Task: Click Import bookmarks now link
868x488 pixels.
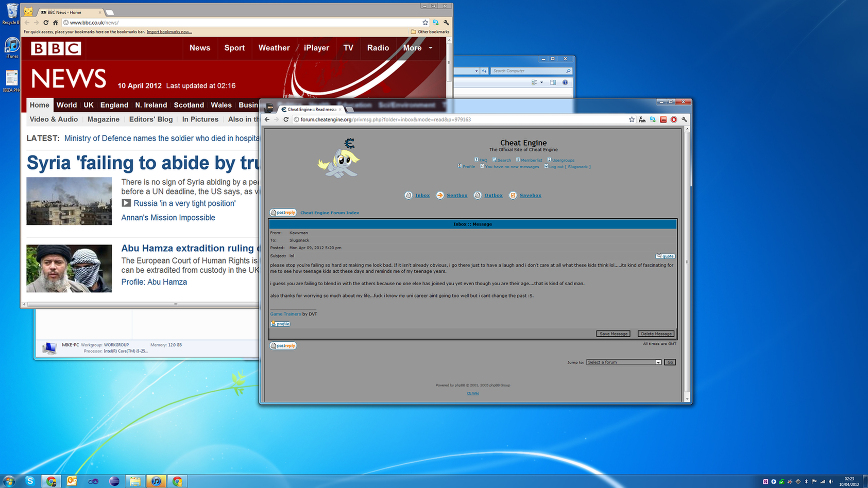Action: [169, 32]
